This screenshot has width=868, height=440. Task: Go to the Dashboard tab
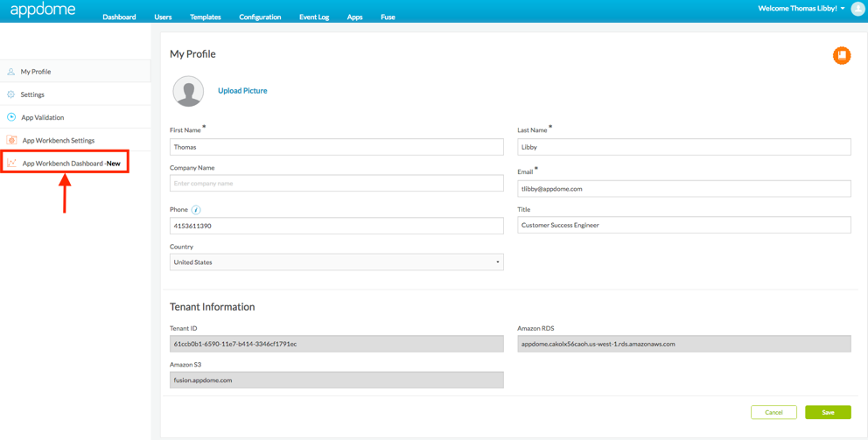pos(119,17)
